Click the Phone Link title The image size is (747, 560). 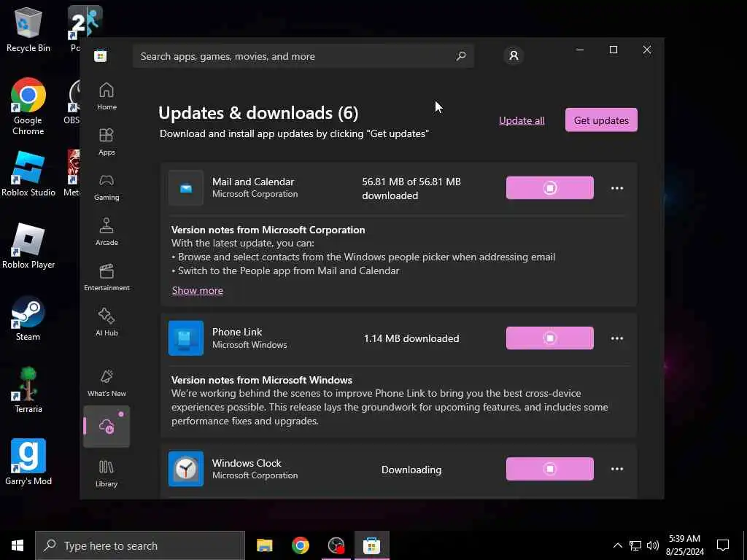coord(237,332)
